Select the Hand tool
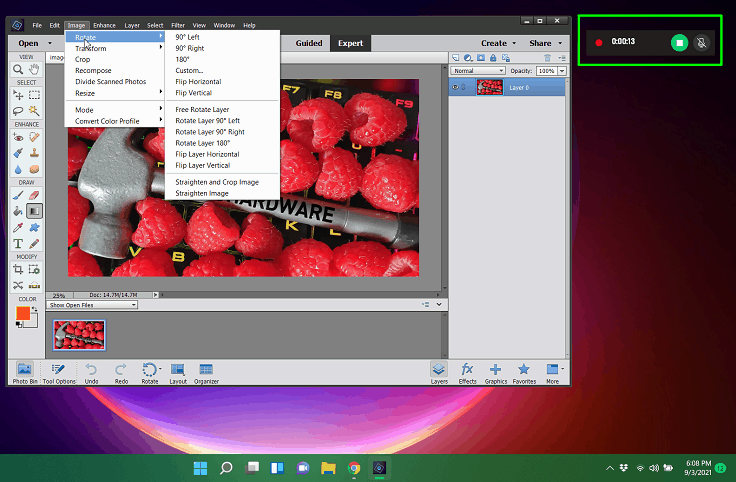The width and height of the screenshot is (736, 482). tap(34, 69)
